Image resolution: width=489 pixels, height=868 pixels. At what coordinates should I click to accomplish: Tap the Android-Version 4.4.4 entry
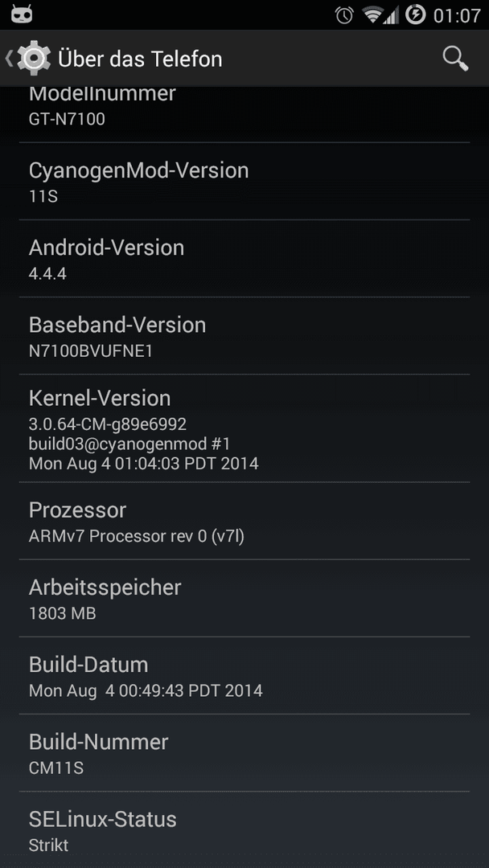[244, 259]
